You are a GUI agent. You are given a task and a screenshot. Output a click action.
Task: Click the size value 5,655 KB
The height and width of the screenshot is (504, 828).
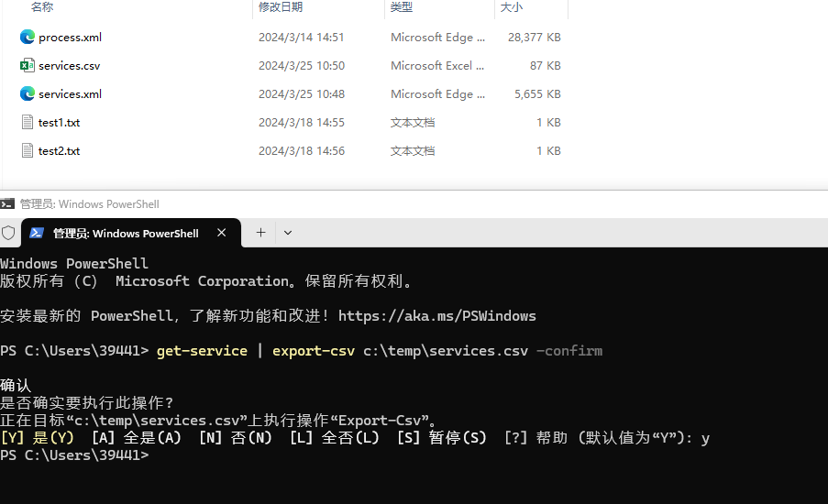click(537, 94)
